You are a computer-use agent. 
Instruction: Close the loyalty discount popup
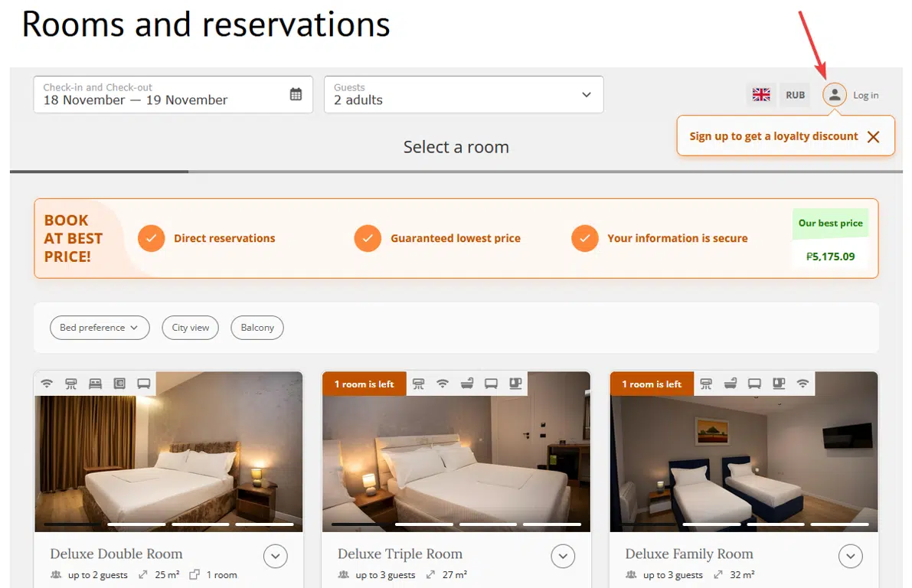(873, 137)
